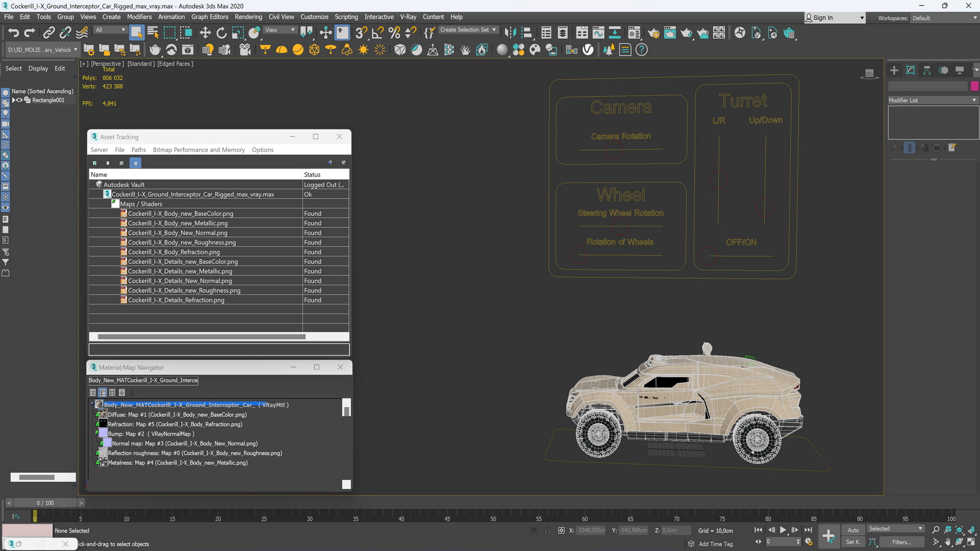Select the Rotate transform tool

(x=221, y=33)
